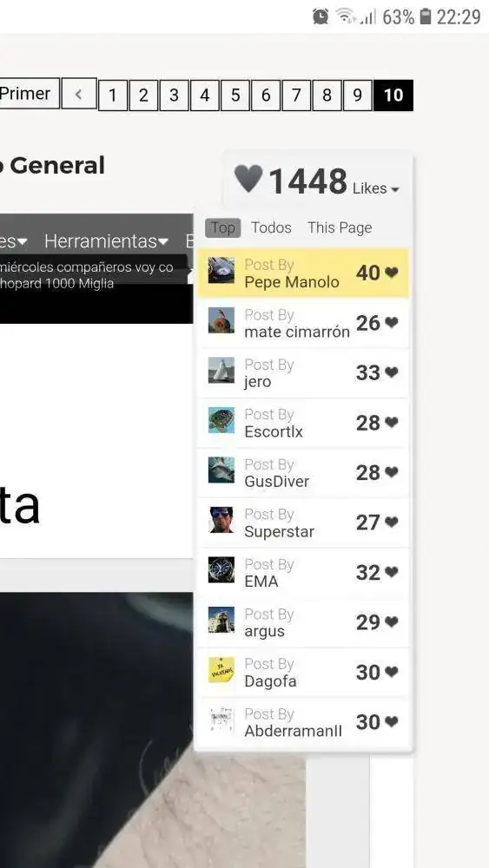Image resolution: width=489 pixels, height=868 pixels.
Task: Open post by mate cimarrón
Action: (x=304, y=323)
